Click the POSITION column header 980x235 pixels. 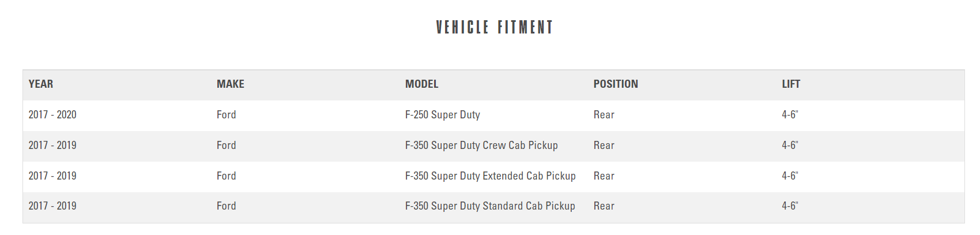[616, 84]
